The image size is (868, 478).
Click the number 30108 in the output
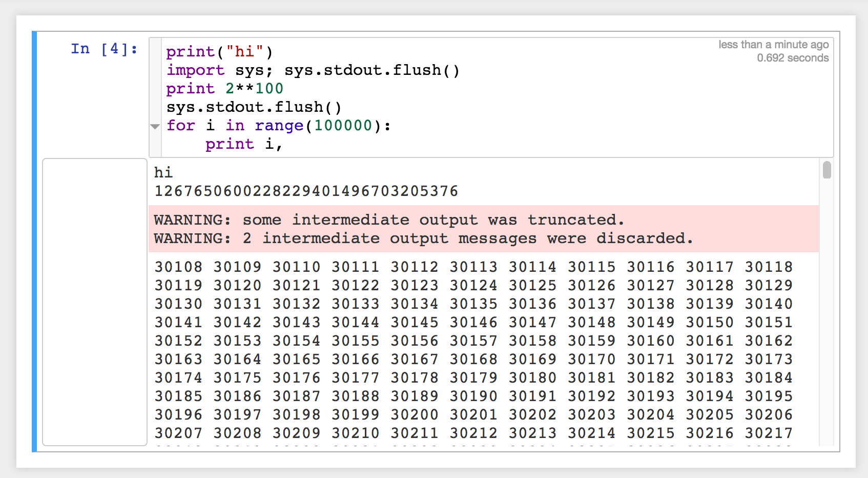[178, 267]
